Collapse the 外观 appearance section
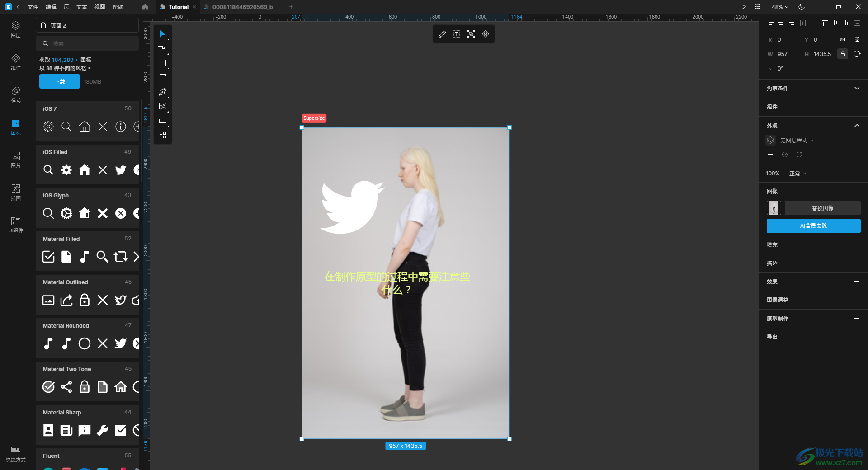868x470 pixels. tap(857, 126)
